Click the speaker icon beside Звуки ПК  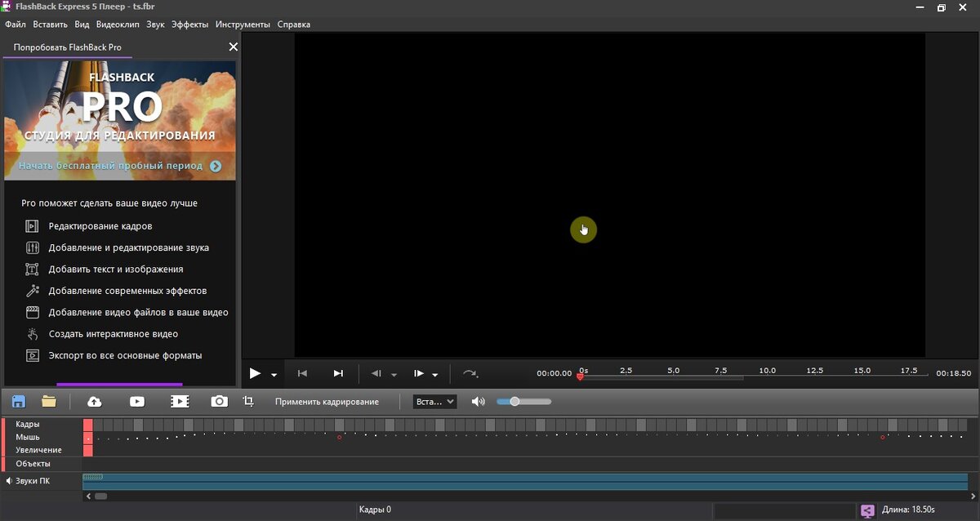[9, 481]
